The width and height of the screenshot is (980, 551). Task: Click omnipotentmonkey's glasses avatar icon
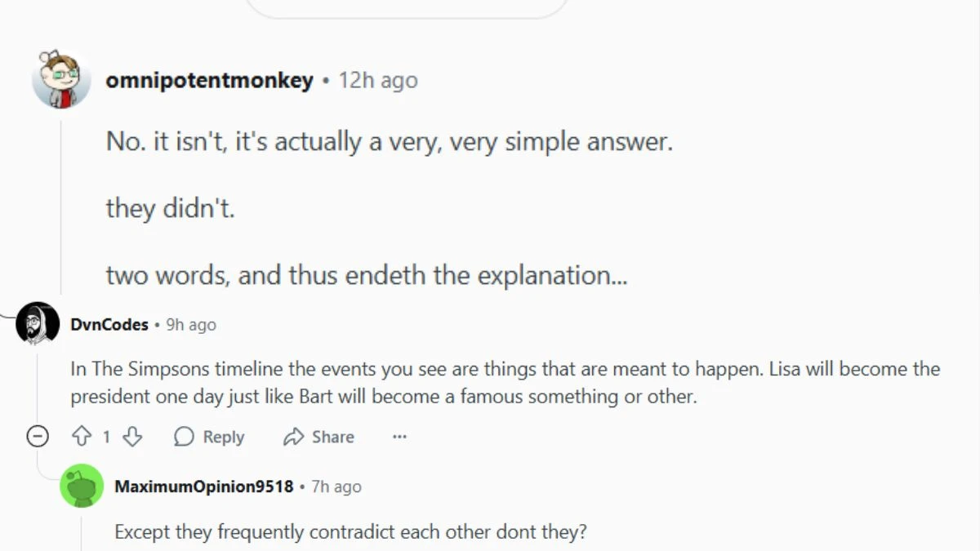click(60, 80)
